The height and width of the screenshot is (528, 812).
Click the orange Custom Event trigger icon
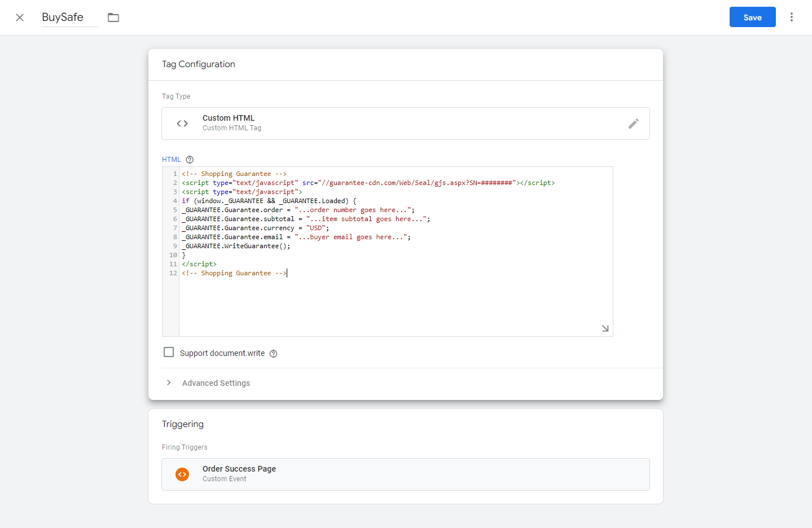click(182, 474)
